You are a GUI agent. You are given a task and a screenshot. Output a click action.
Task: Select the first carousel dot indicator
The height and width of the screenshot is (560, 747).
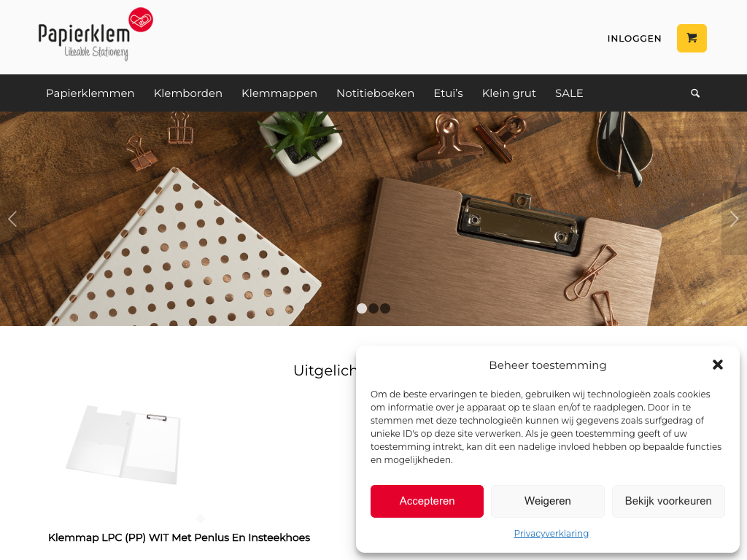click(362, 308)
